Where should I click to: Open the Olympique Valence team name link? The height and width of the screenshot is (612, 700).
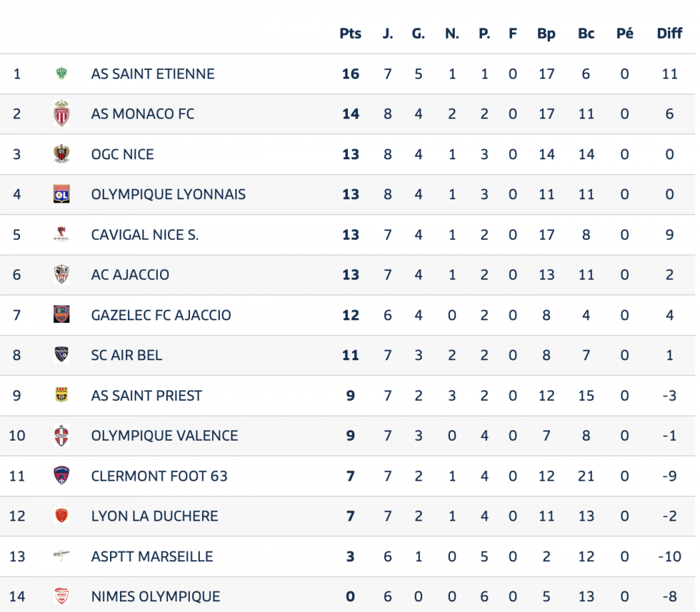click(165, 436)
